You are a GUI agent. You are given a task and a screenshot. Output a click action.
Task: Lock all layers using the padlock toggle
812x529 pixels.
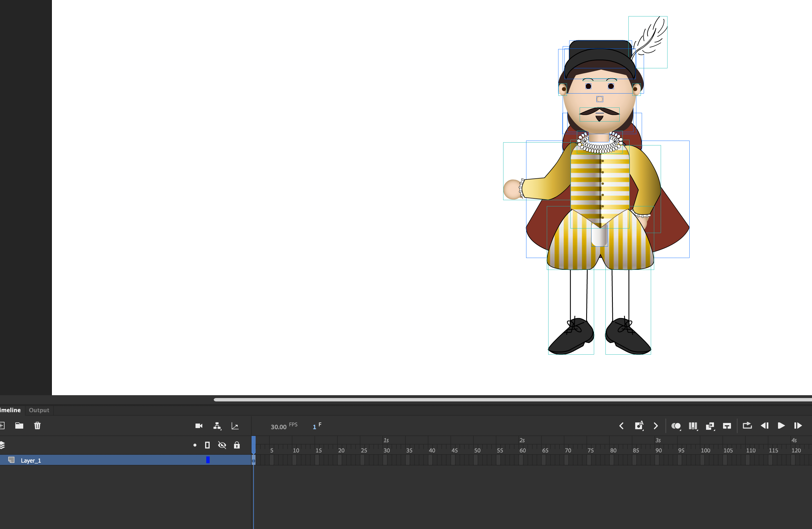coord(237,445)
